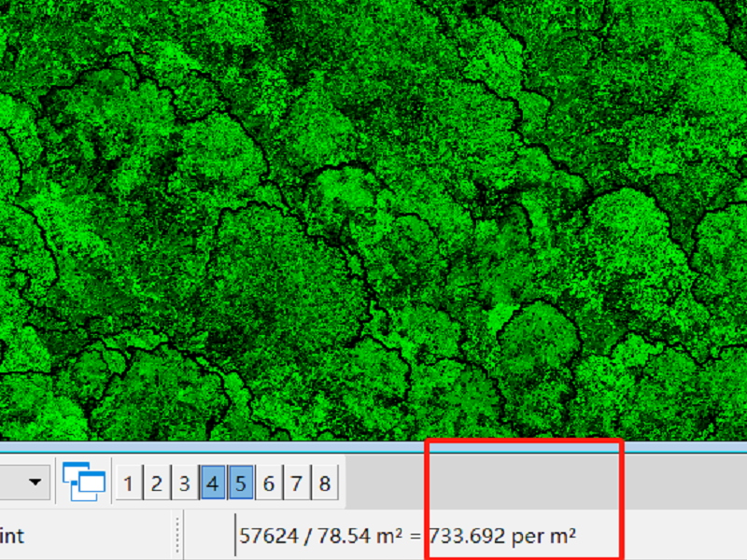Viewport: 747px width, 560px height.
Task: Toggle level button 3
Action: click(184, 483)
